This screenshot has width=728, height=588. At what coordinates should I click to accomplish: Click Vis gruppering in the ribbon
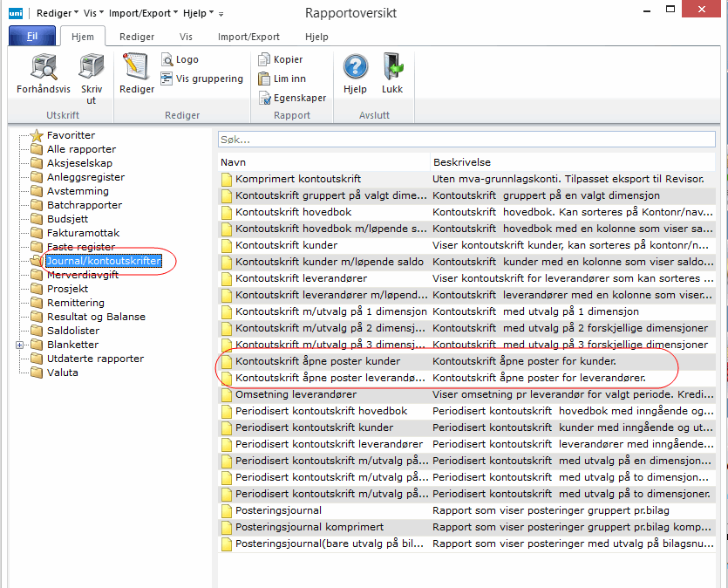(201, 79)
